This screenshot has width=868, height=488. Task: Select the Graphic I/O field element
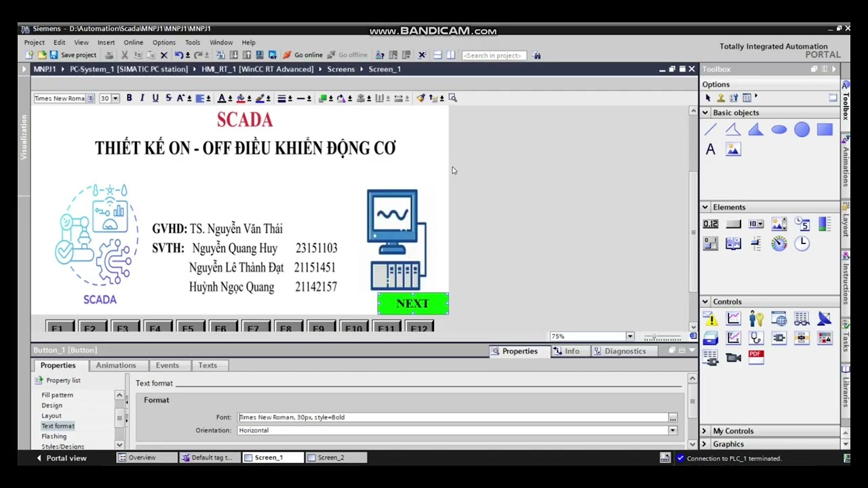tap(779, 224)
